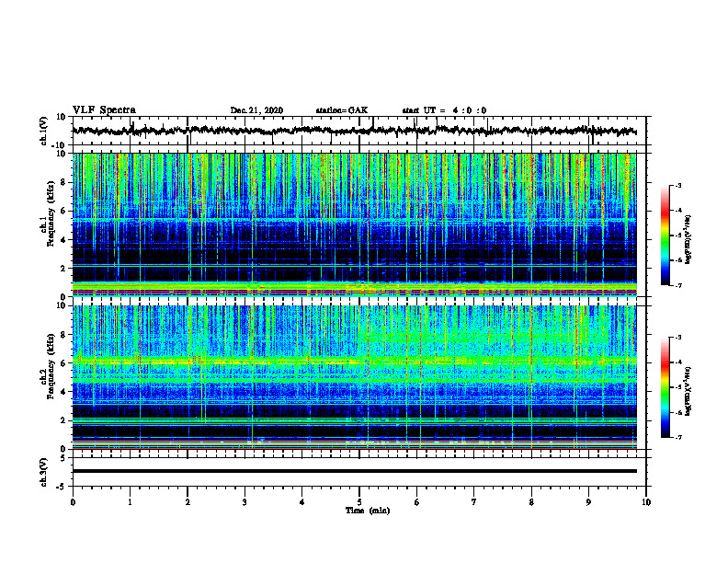This screenshot has width=728, height=563.
Task: Click the "3" minute tick on the time axis
Action: tap(245, 502)
